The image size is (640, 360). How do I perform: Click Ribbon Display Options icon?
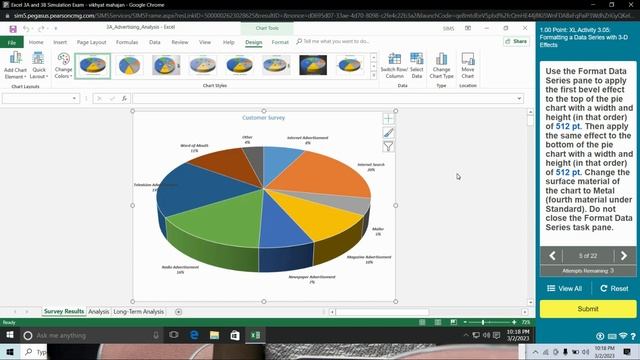[468, 28]
